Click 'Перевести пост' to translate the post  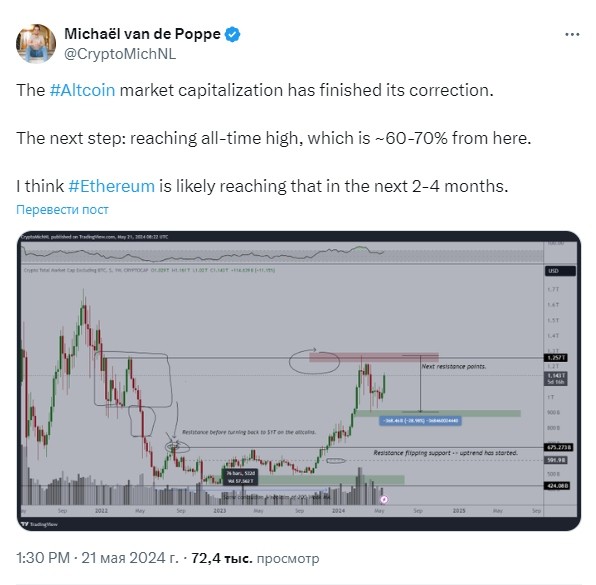pos(62,209)
